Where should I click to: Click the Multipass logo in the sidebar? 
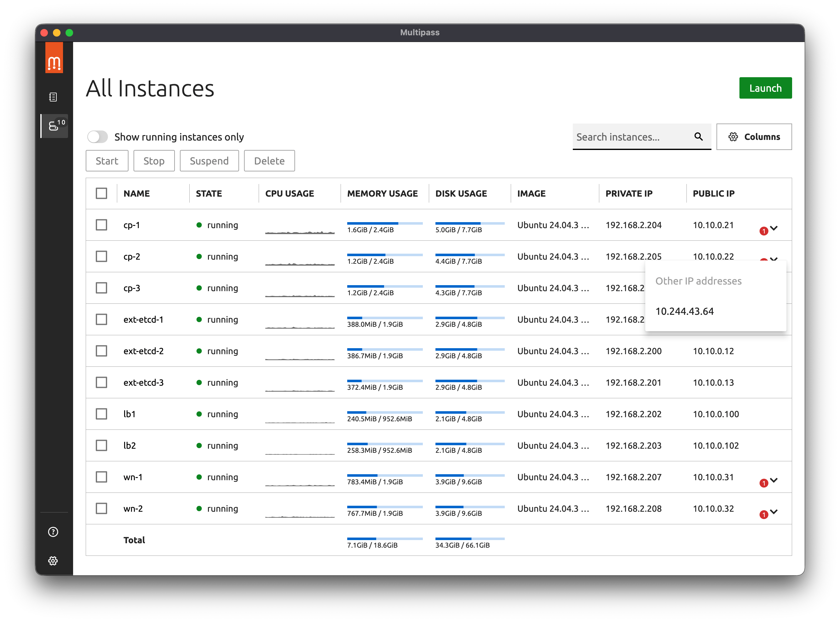pyautogui.click(x=54, y=58)
